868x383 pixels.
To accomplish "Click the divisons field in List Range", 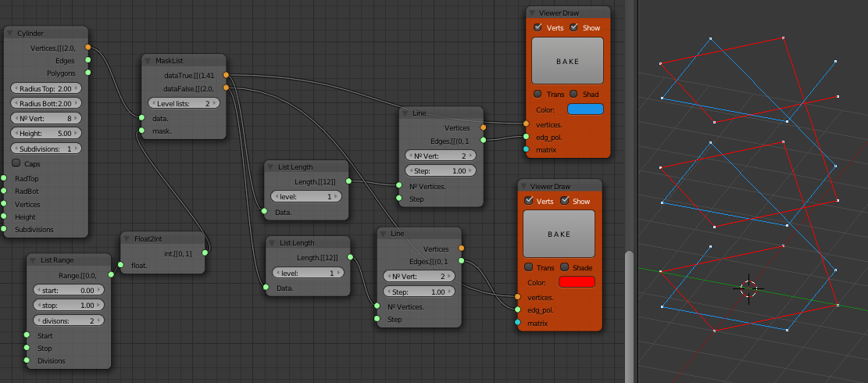I will (x=69, y=320).
